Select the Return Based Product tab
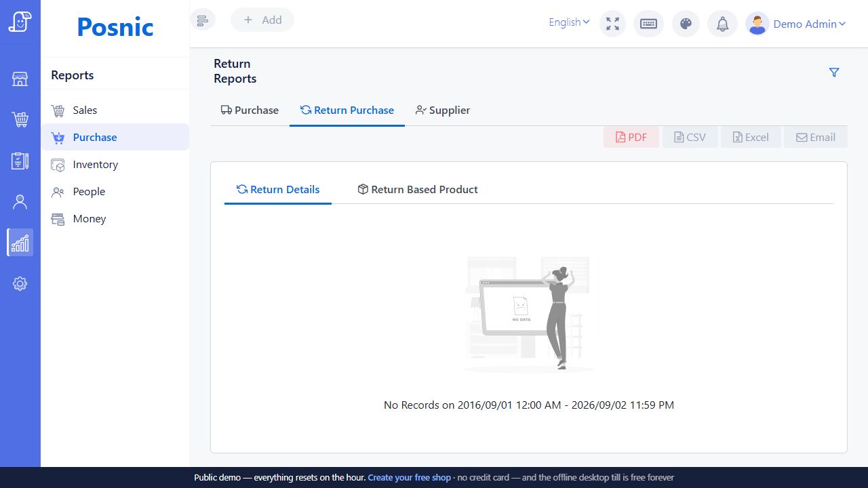Screen dimensions: 868x488 point(418,189)
